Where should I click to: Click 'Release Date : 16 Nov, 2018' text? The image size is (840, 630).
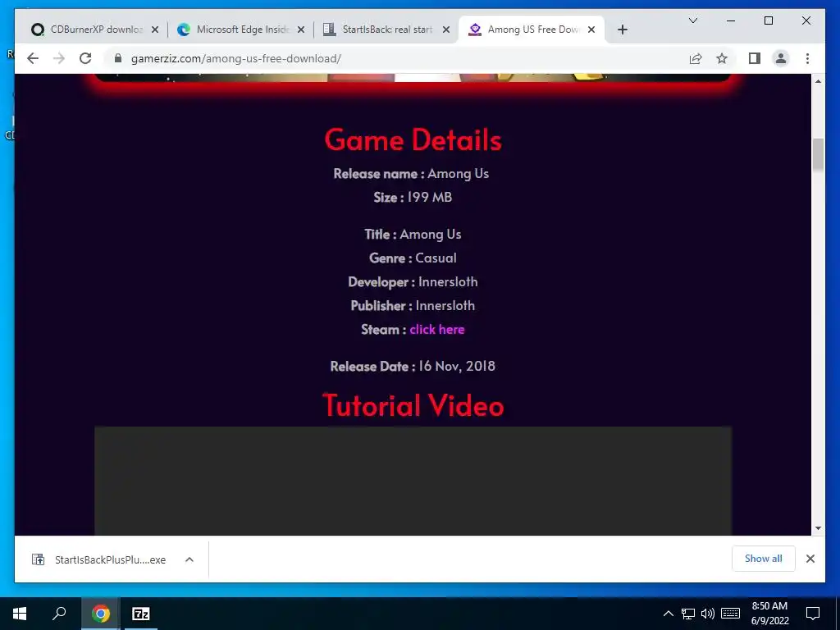tap(413, 367)
